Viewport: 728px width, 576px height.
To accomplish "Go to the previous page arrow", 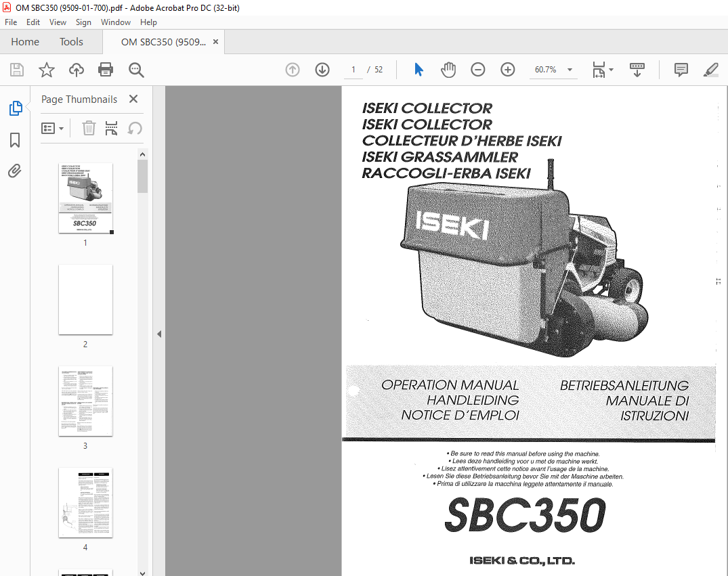I will point(293,70).
